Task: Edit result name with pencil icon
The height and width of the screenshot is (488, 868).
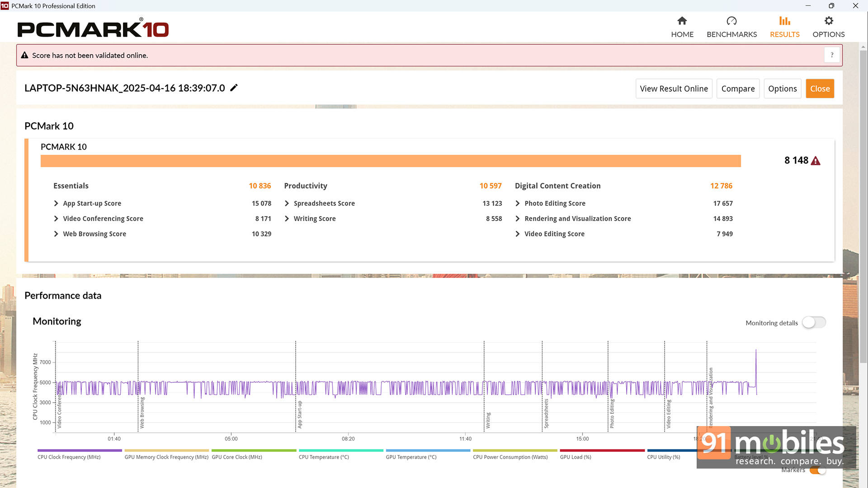Action: [234, 88]
